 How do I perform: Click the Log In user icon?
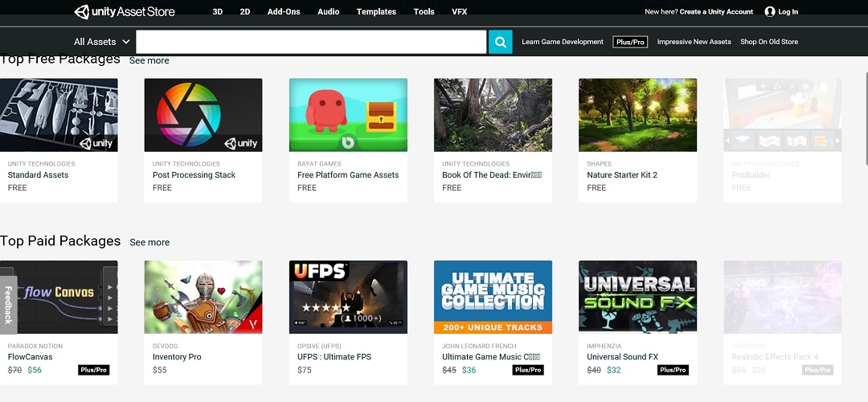tap(770, 12)
